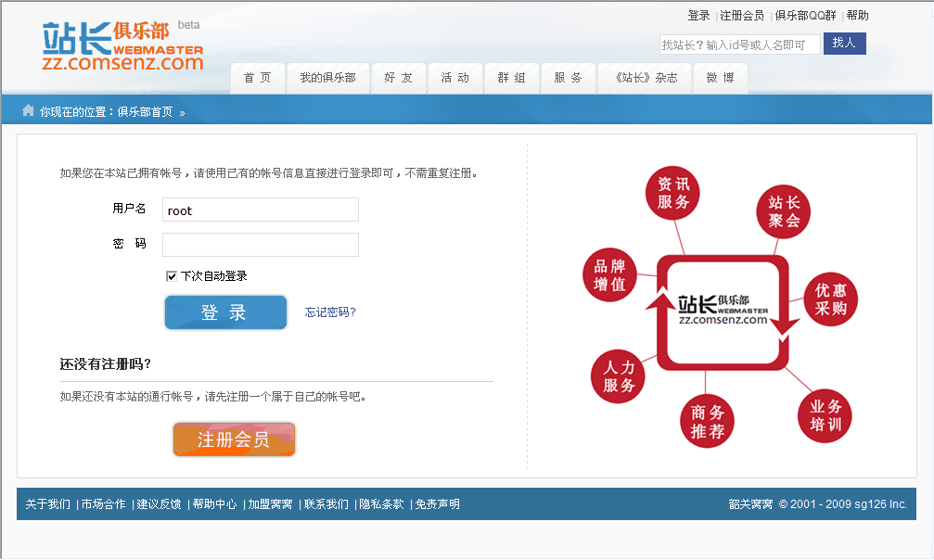The width and height of the screenshot is (934, 560).
Task: Click the 资讯服务 red circle
Action: (x=672, y=193)
